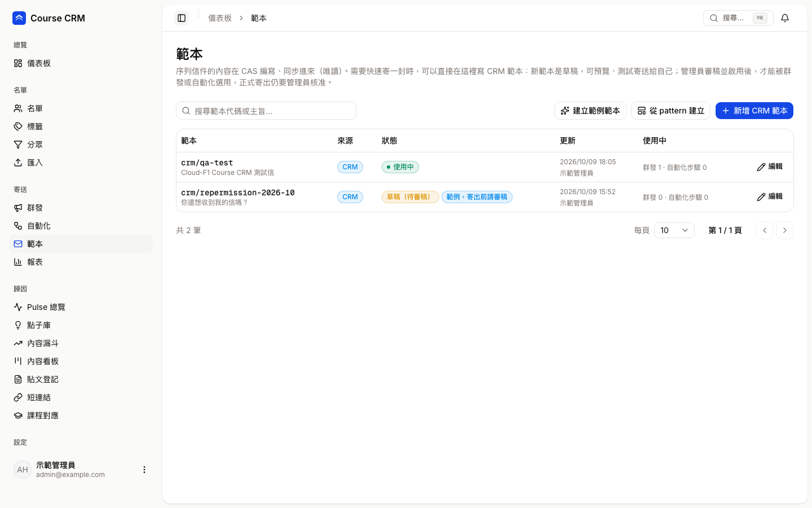Screen dimensions: 812x508
Task: Open user menu three-dots icon
Action: (x=144, y=470)
